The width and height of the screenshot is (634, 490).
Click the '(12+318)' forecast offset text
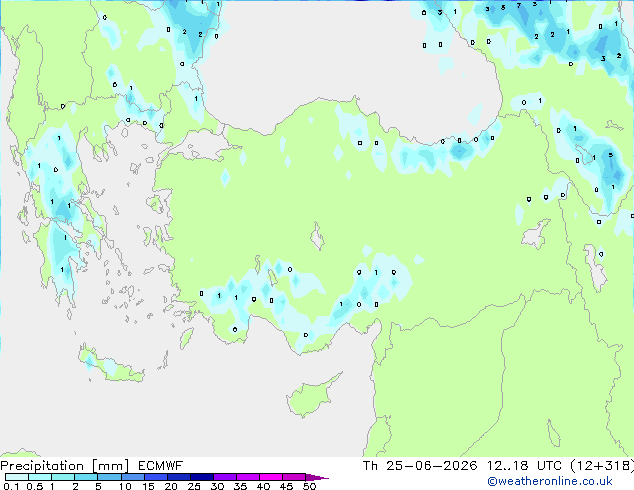(x=602, y=466)
